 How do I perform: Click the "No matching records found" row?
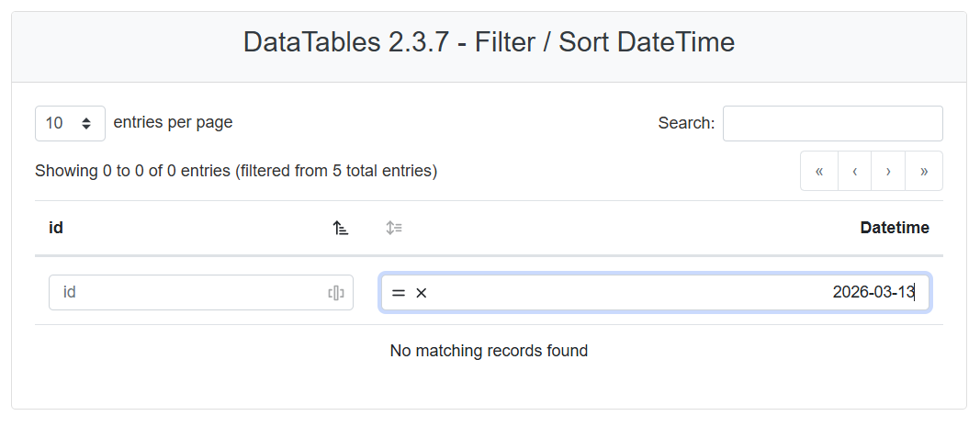pos(489,351)
